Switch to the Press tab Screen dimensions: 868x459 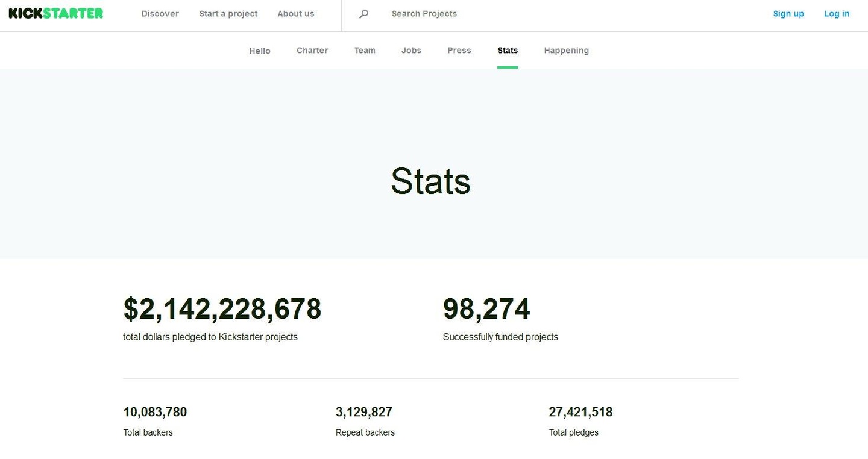click(459, 51)
